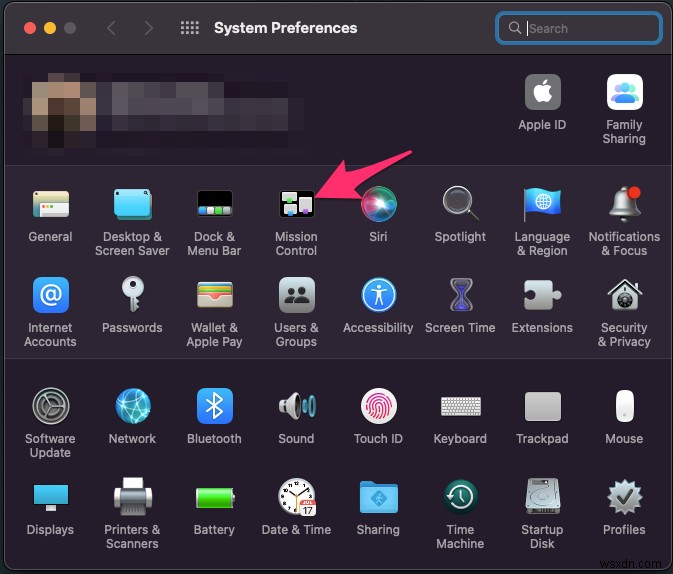Go back with the left chevron

(111, 28)
